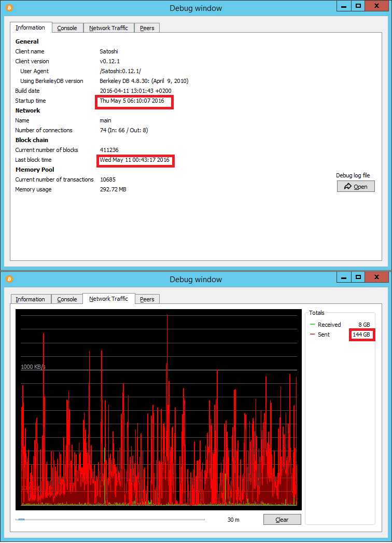Click the traffic time range slider handle
Screen dimensions: 392x543
tap(21, 520)
